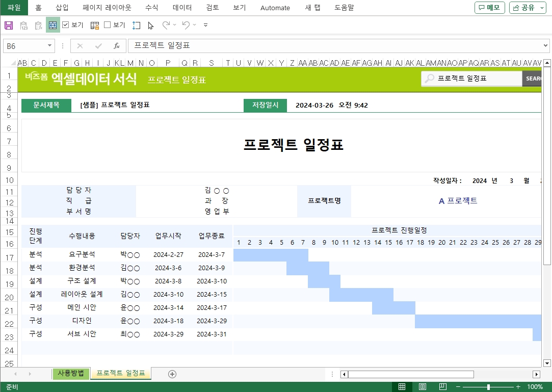Image resolution: width=552 pixels, height=392 pixels.
Task: Open the 수식 ribbon tab
Action: tap(151, 8)
